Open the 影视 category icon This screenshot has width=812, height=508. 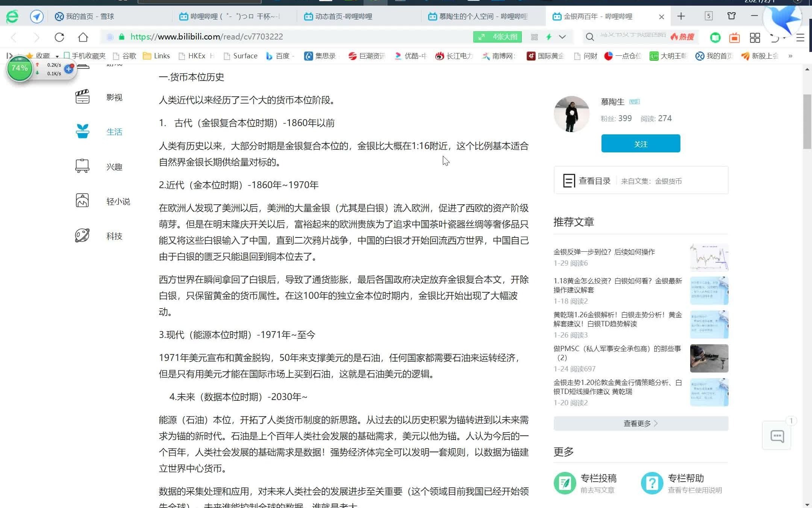point(82,97)
